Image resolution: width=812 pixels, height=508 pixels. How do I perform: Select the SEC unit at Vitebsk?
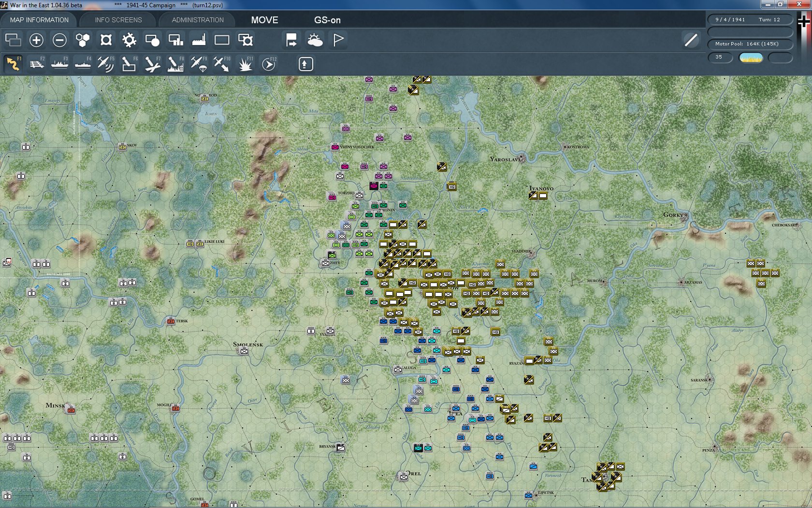(x=171, y=321)
